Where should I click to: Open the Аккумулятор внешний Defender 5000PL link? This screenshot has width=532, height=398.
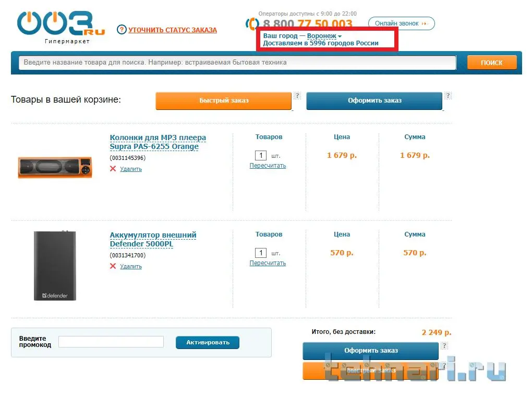[153, 239]
